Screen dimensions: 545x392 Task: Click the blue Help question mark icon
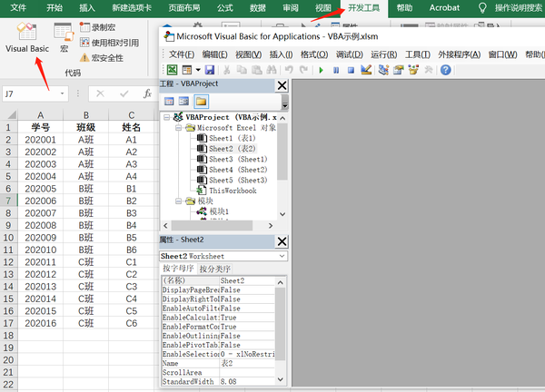(446, 70)
